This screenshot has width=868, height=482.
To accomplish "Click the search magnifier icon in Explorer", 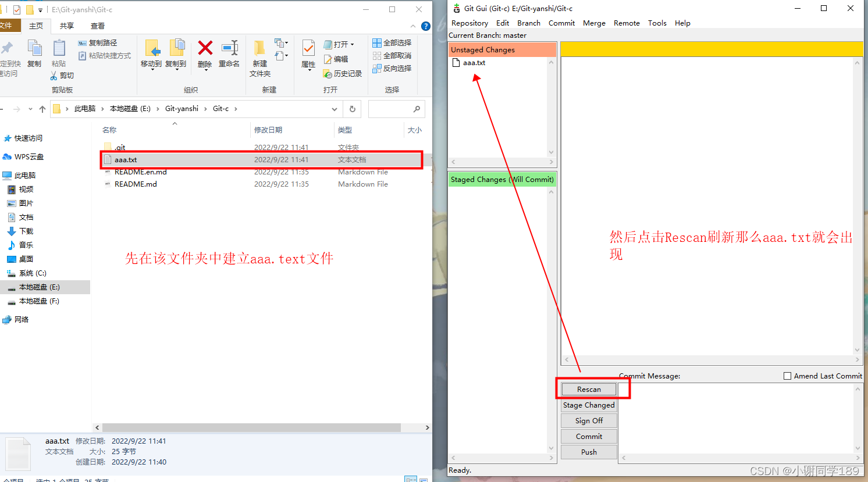I will 417,109.
